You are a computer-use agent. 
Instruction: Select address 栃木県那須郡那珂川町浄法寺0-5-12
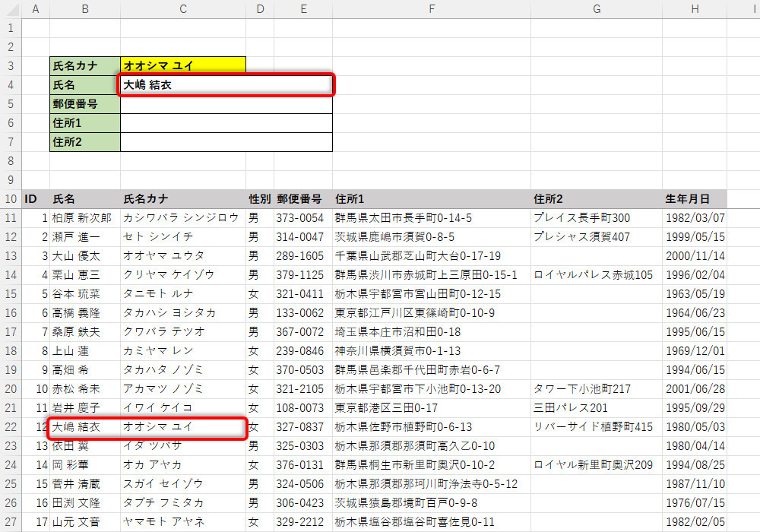pos(432,483)
